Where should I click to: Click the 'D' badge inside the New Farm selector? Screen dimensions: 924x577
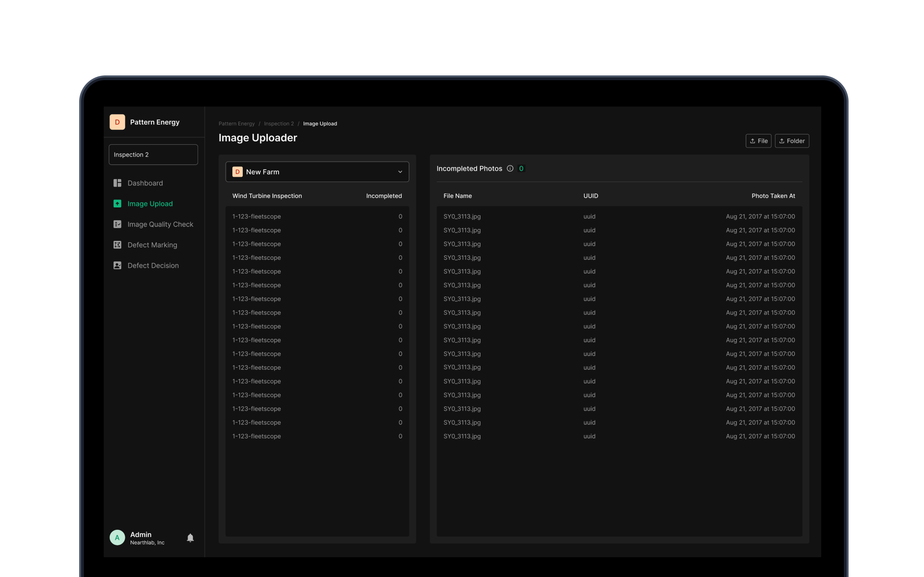click(237, 172)
